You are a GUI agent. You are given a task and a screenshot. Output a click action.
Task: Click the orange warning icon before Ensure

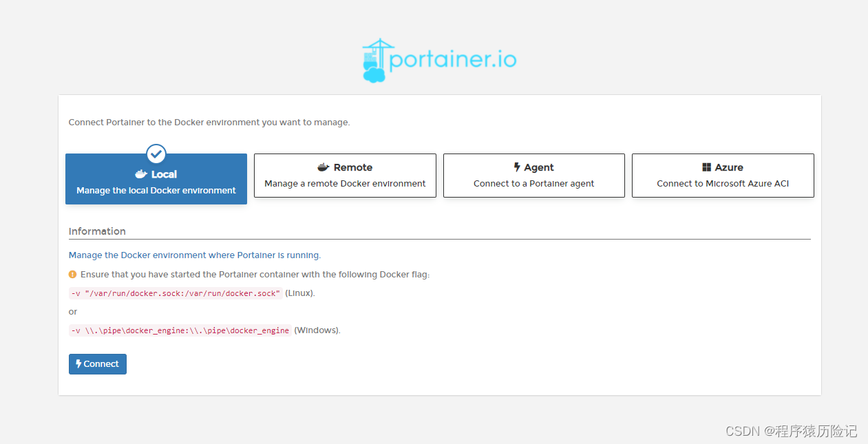pos(73,274)
